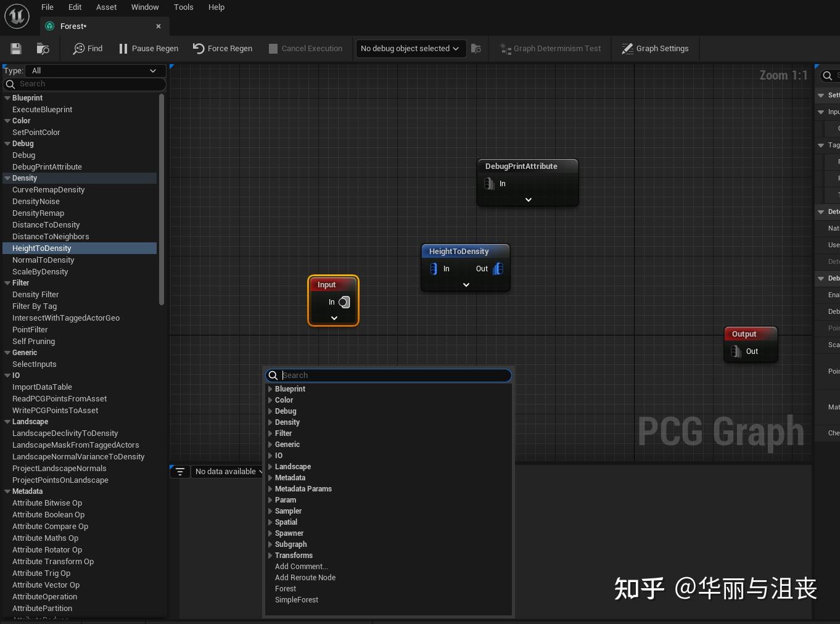The height and width of the screenshot is (624, 840).
Task: Open Graph Settings
Action: [655, 49]
